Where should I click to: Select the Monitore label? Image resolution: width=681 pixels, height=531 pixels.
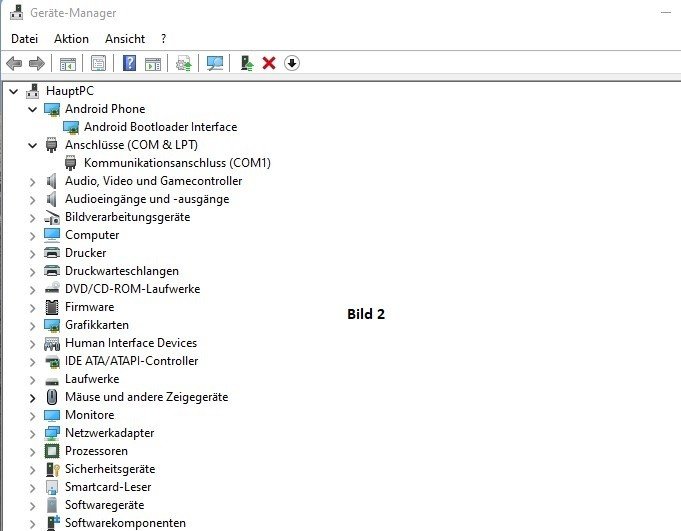tap(89, 415)
